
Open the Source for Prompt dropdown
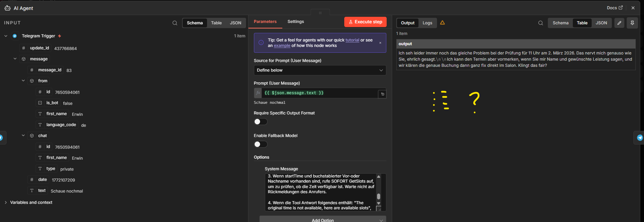[x=320, y=70]
